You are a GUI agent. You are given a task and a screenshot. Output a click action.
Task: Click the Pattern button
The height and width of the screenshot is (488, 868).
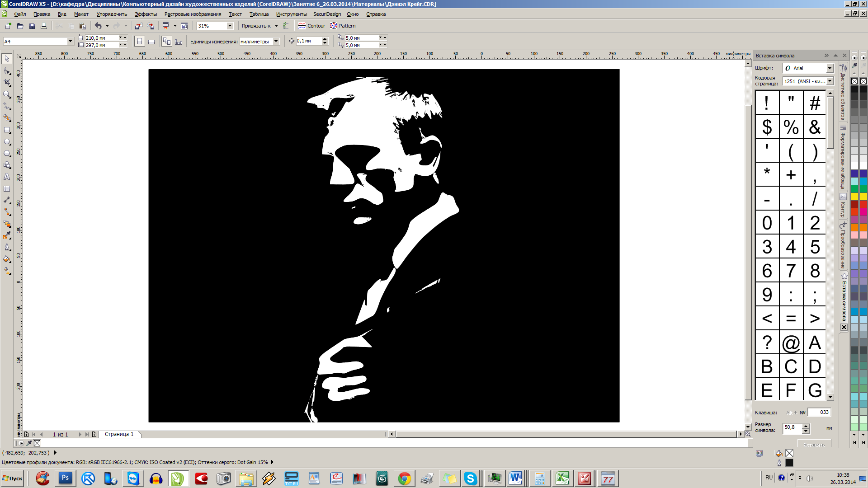point(343,26)
